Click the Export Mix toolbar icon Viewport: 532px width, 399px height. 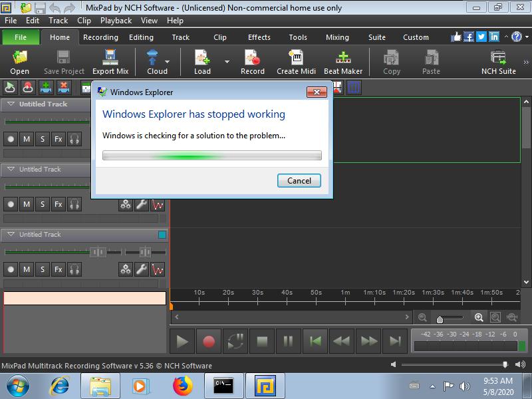click(110, 62)
